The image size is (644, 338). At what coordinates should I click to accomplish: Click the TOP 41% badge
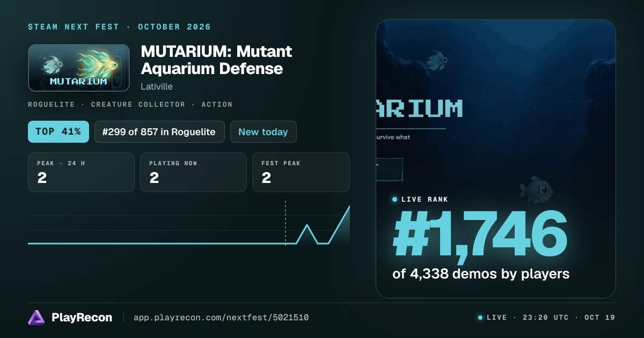(58, 132)
